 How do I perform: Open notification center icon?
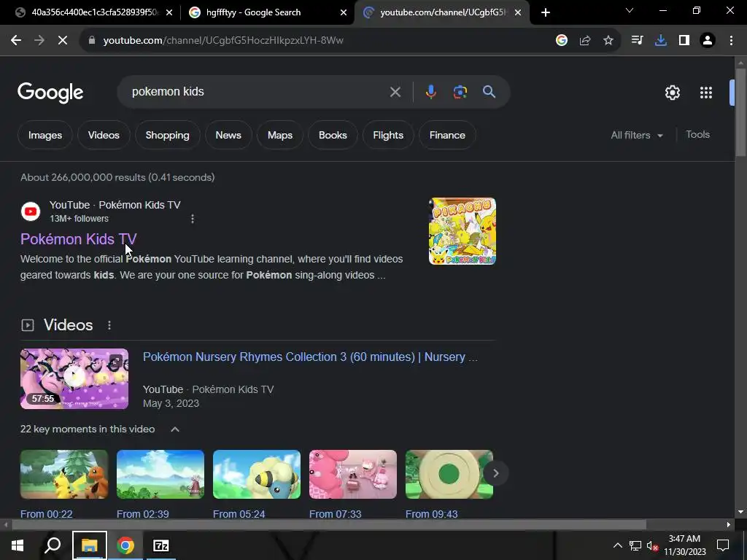click(723, 545)
